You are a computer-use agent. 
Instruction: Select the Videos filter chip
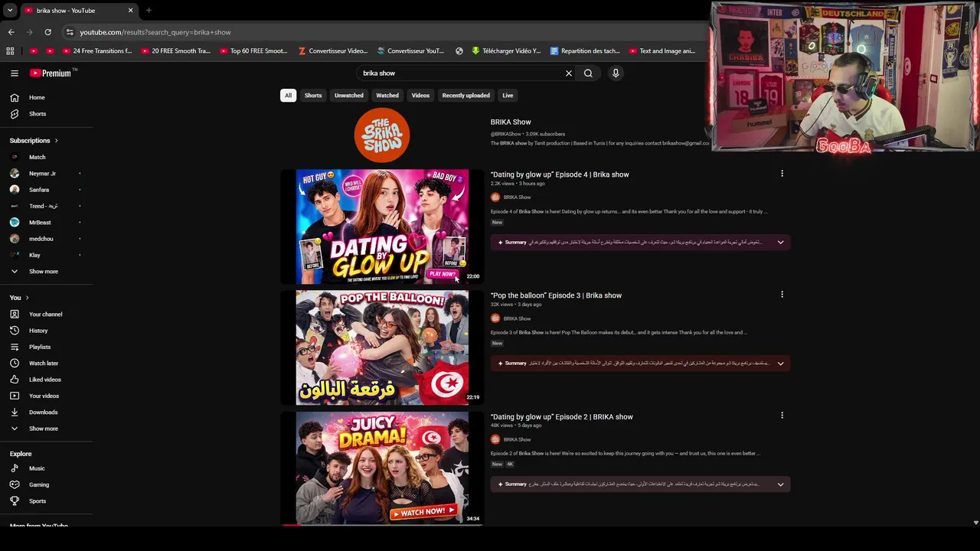420,96
